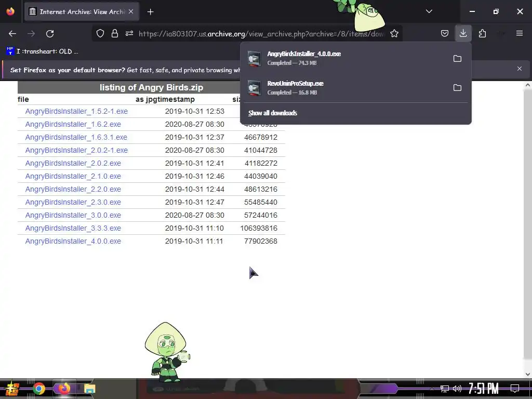Show AngryBirdsInstaller_4.0.0.exe in folder
The height and width of the screenshot is (399, 532).
point(457,58)
